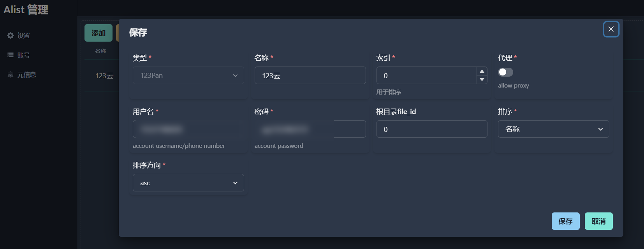This screenshot has height=249, width=644.
Task: Click the 账号 list icon in sidebar
Action: point(11,55)
